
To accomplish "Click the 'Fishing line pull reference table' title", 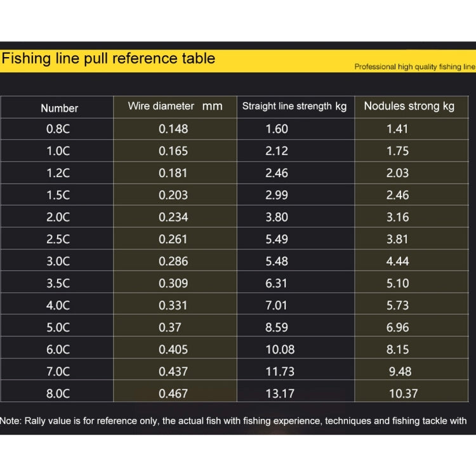I will (x=109, y=58).
